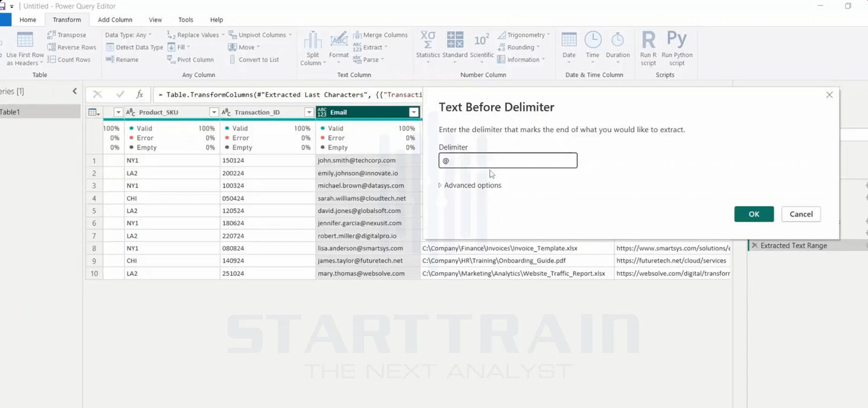Image resolution: width=868 pixels, height=408 pixels.
Task: Click the Delimiter input field
Action: 508,161
